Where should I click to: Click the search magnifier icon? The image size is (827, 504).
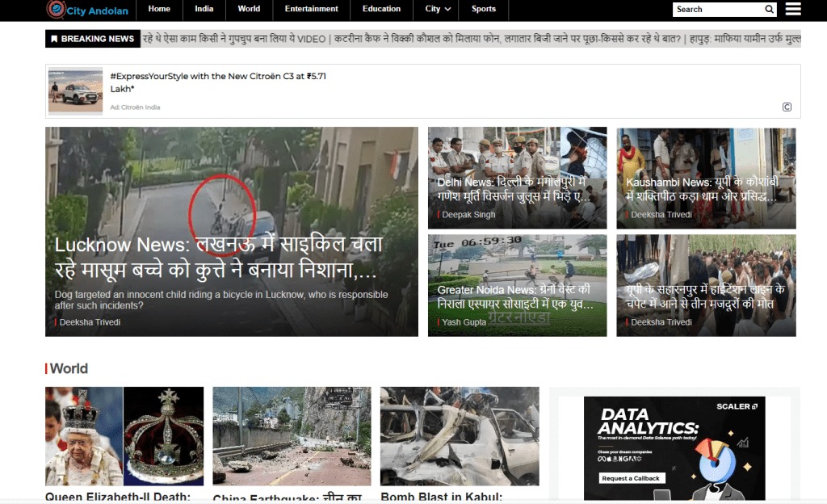(x=770, y=10)
